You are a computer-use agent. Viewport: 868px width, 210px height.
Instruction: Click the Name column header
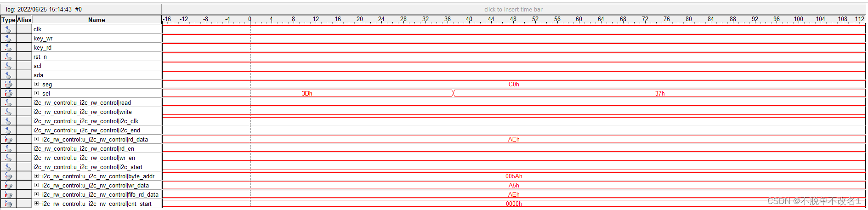[96, 20]
